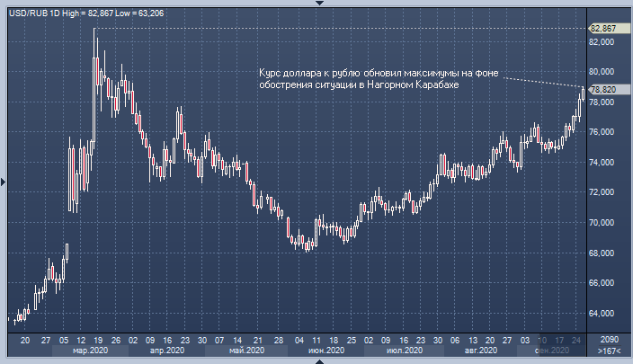Click the last candle at the chart's right end

pos(582,93)
